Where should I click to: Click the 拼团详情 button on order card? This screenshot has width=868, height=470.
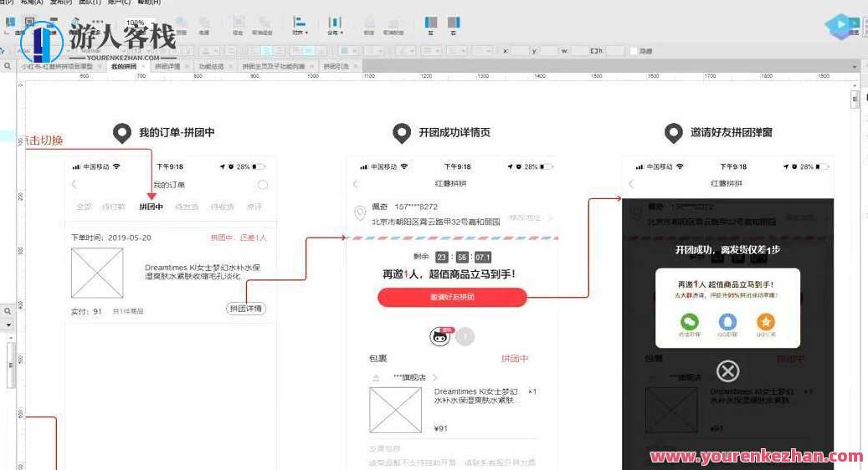[x=246, y=309]
